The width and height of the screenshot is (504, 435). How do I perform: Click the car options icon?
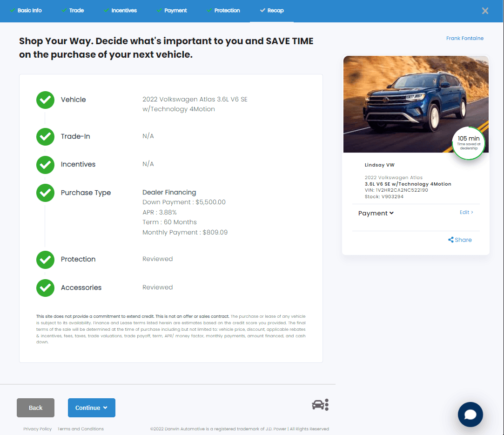coord(320,405)
